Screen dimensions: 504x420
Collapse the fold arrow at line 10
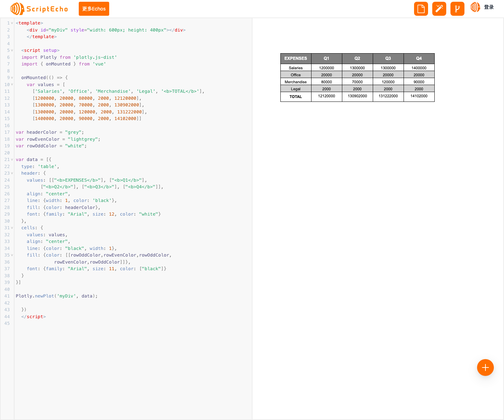click(x=12, y=85)
